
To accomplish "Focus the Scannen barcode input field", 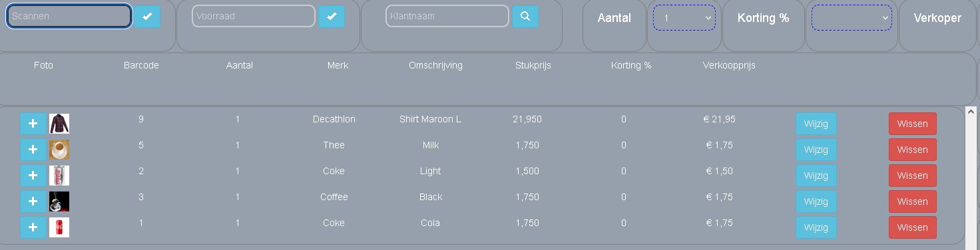I will [x=69, y=16].
